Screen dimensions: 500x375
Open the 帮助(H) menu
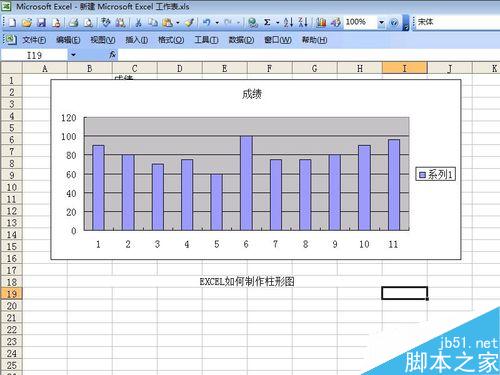[314, 40]
